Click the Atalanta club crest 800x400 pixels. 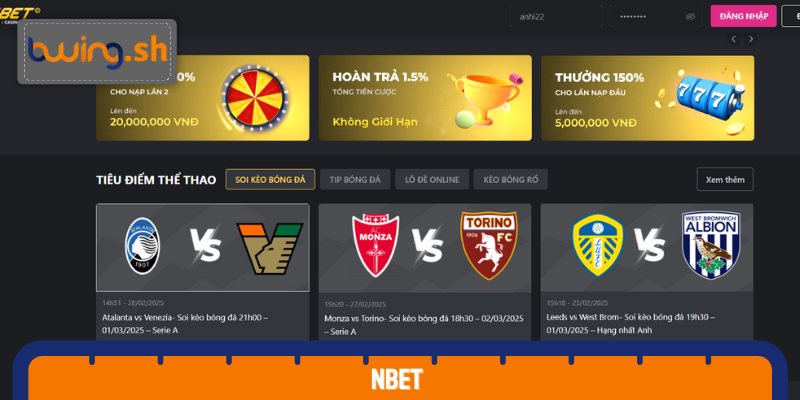click(x=142, y=245)
